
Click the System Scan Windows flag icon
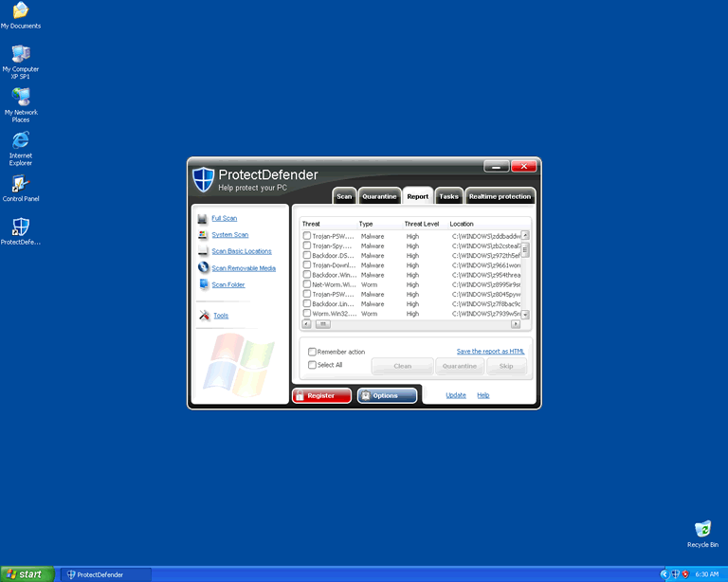(203, 234)
